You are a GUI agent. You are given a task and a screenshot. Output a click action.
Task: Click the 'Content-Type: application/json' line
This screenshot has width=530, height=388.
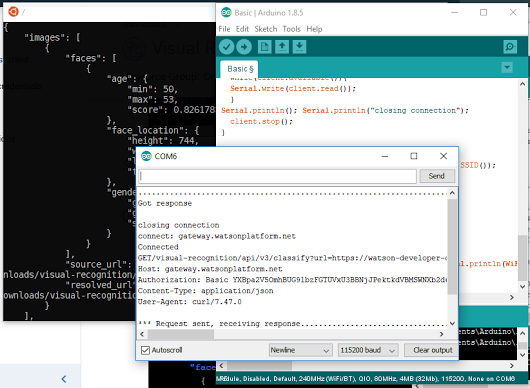(205, 291)
